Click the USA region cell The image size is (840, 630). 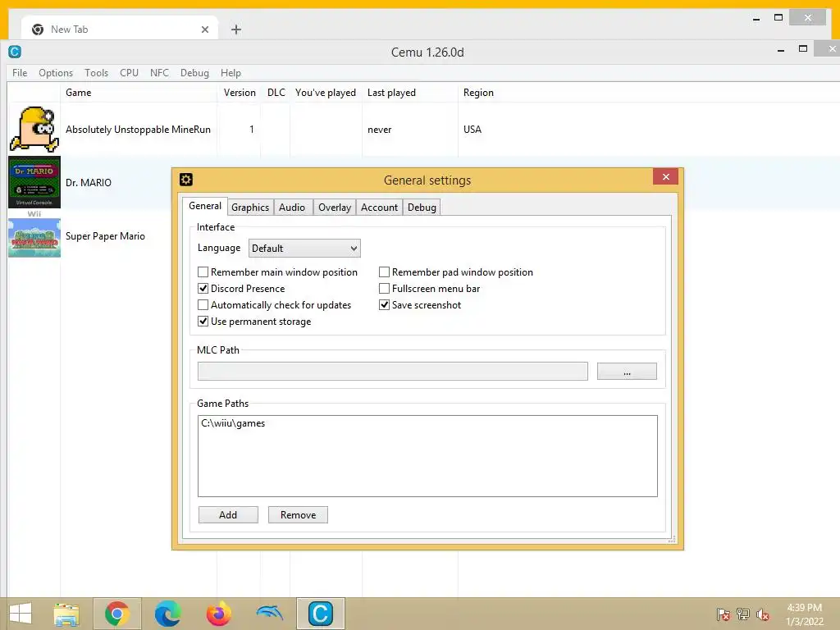pos(472,130)
